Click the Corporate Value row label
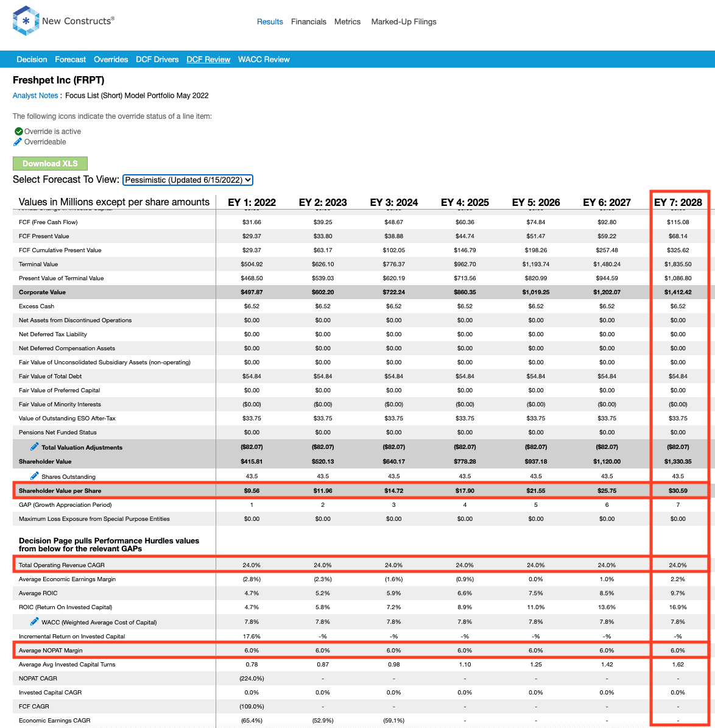The height and width of the screenshot is (728, 715). [42, 292]
